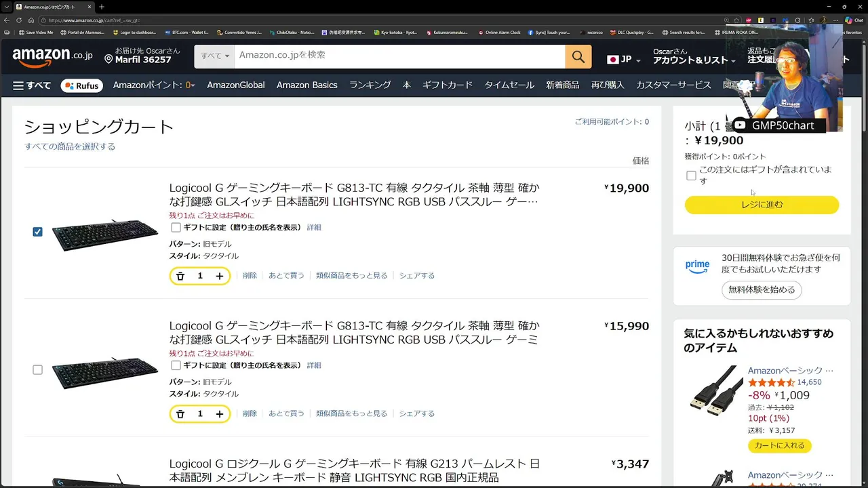Open カスタマーサービス nav item

(673, 85)
